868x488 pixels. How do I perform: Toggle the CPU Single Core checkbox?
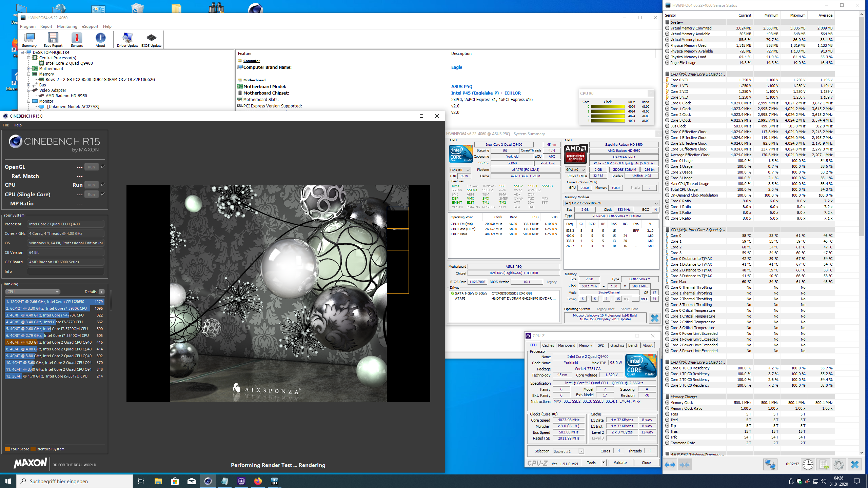click(x=103, y=194)
